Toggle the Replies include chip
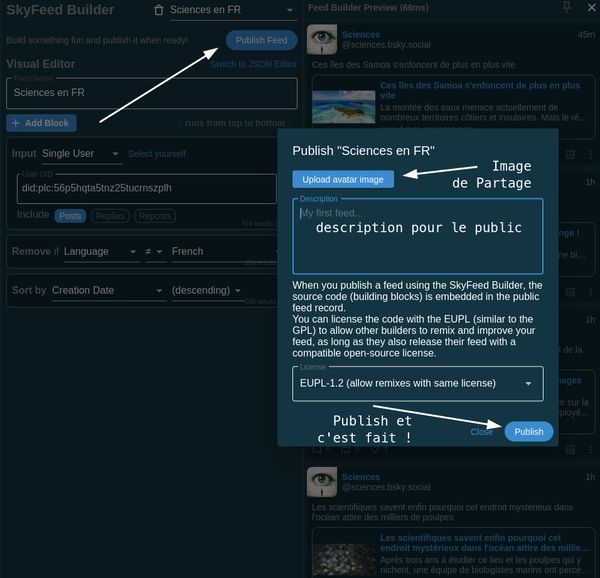 pyautogui.click(x=110, y=215)
